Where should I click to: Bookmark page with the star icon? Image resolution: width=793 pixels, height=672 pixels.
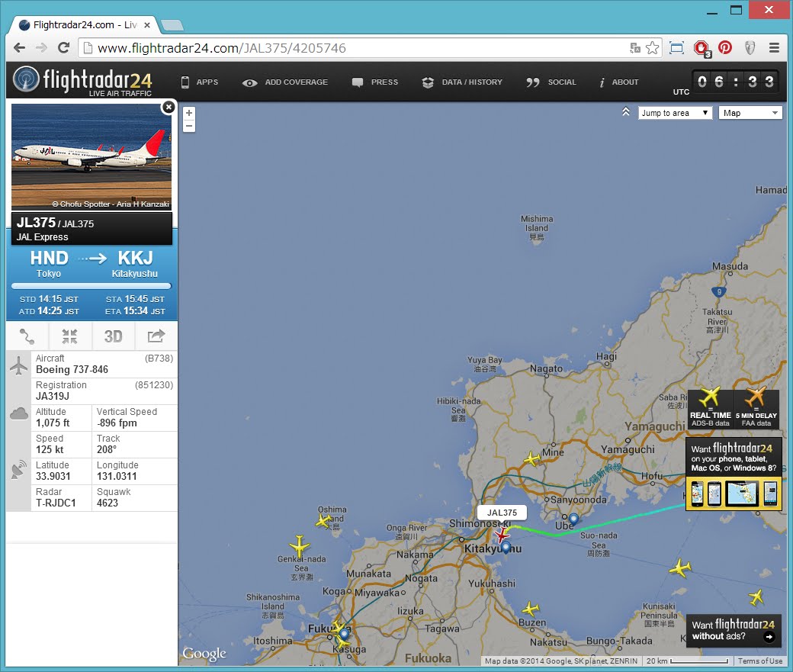(653, 48)
